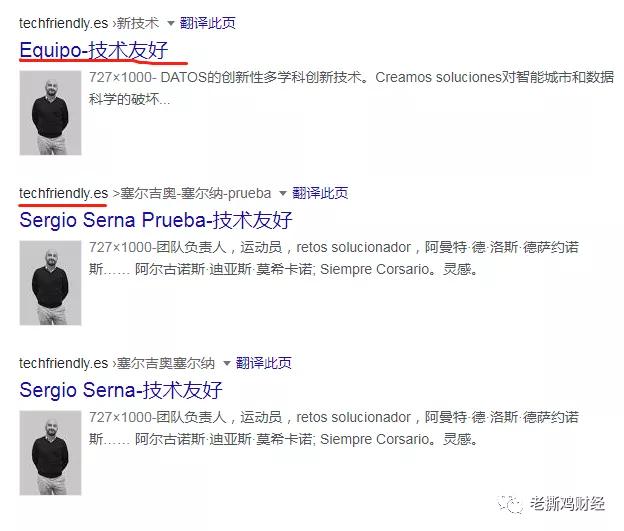Click the 新技术 breadcrumb text

click(x=138, y=23)
